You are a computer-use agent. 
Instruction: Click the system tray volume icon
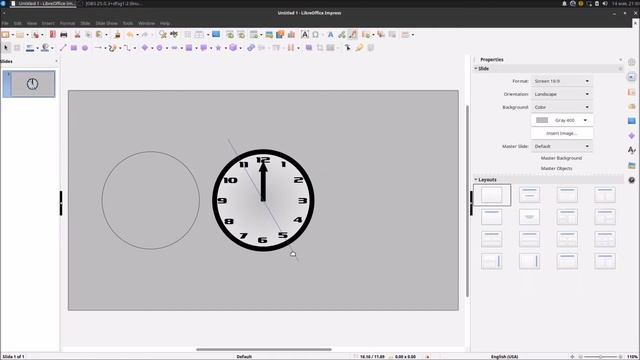pyautogui.click(x=605, y=3)
